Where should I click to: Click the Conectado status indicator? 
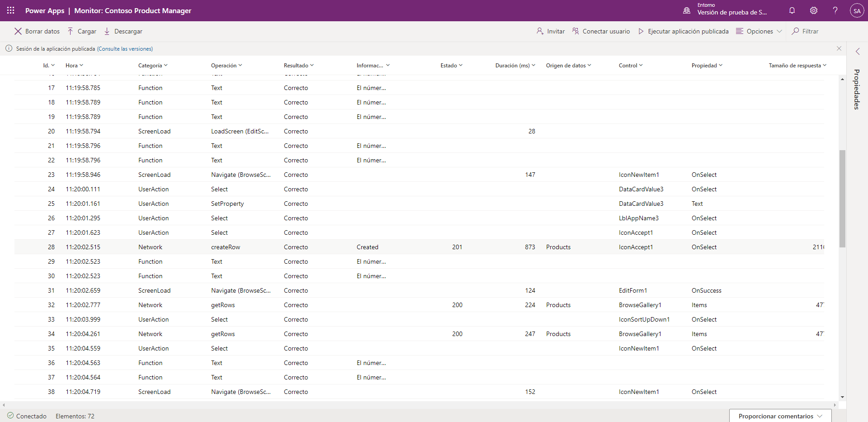tap(27, 416)
